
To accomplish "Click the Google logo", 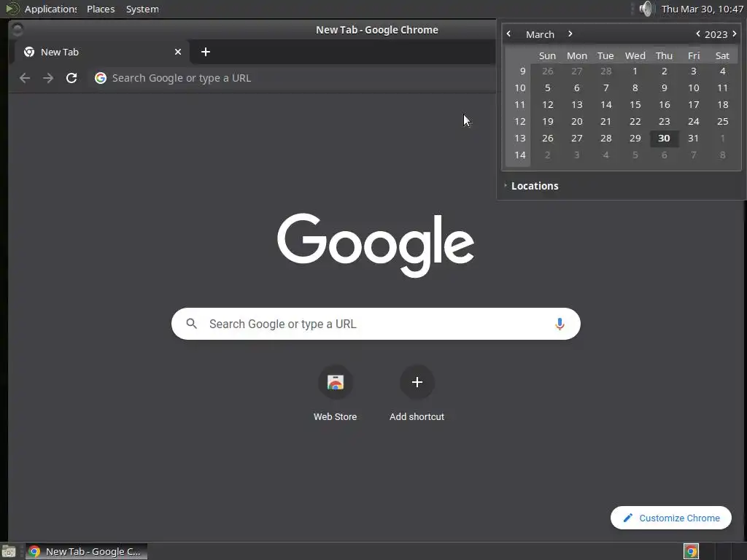I will [x=376, y=245].
